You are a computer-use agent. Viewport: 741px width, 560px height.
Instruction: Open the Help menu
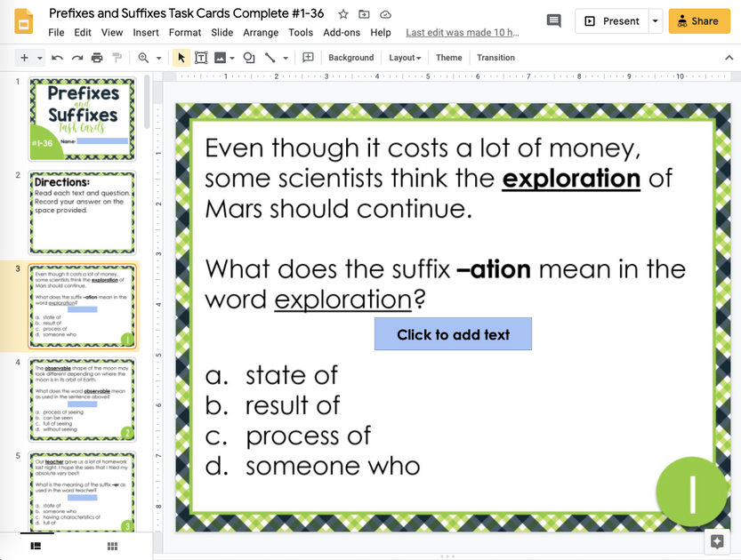coord(381,33)
